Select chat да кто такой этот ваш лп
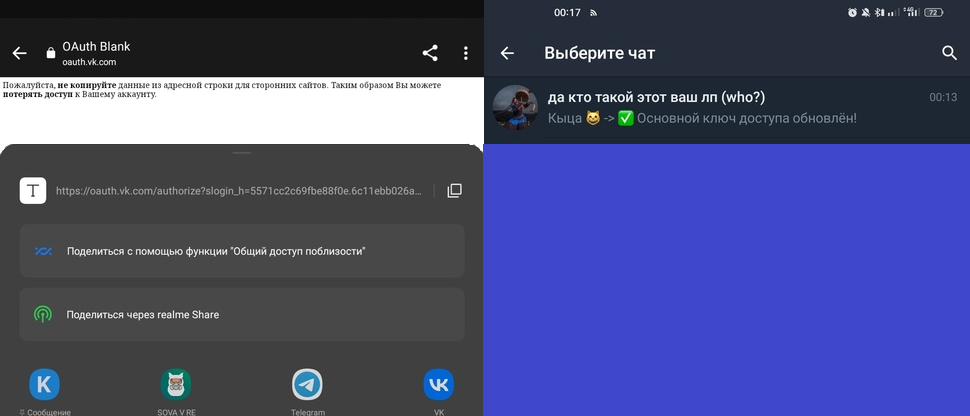 click(x=727, y=108)
